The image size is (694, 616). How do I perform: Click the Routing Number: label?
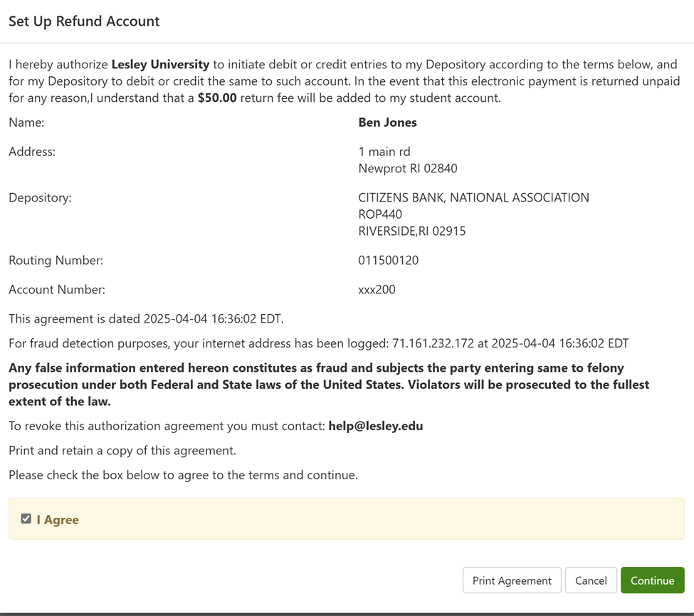coord(56,261)
